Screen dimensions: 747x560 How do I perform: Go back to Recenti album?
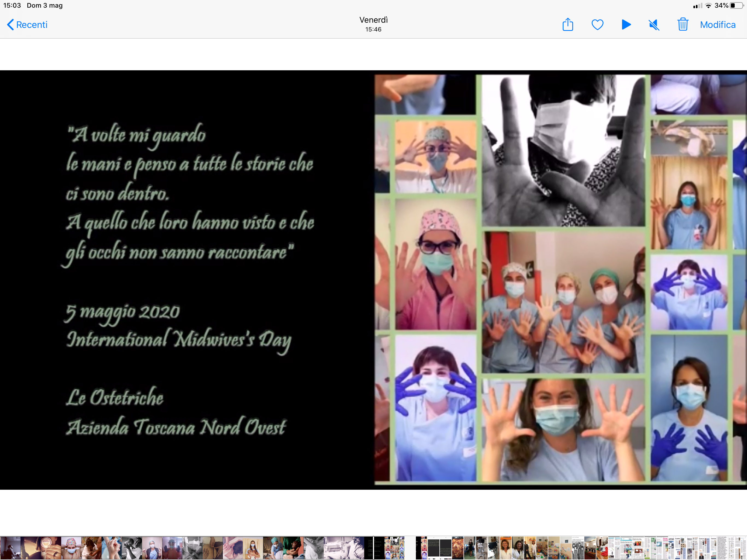(x=31, y=25)
